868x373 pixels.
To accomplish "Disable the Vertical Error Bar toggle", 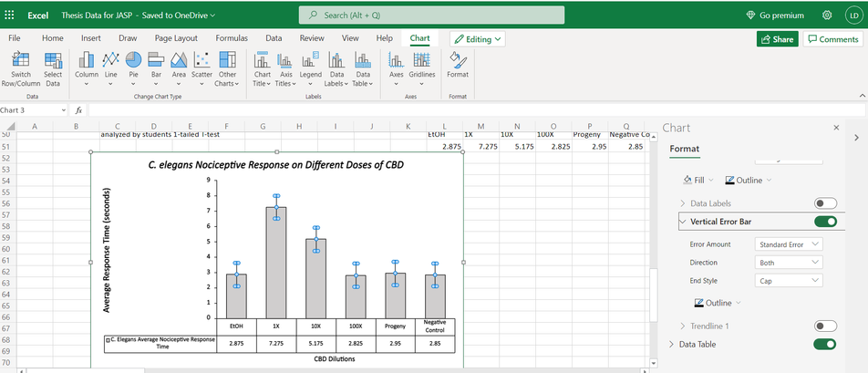I will (x=825, y=222).
